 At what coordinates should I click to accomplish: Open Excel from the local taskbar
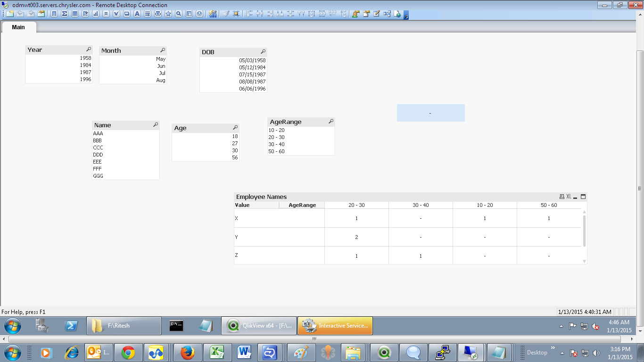217,353
